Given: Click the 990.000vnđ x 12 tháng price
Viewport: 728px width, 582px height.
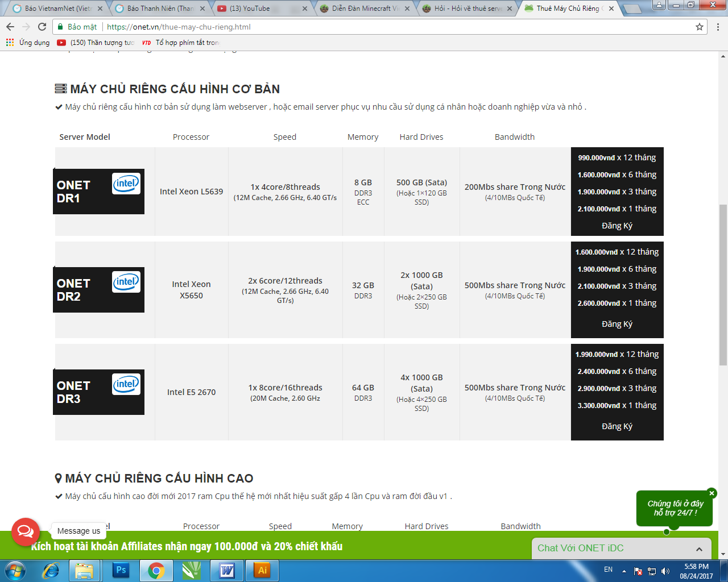Looking at the screenshot, I should [x=617, y=157].
